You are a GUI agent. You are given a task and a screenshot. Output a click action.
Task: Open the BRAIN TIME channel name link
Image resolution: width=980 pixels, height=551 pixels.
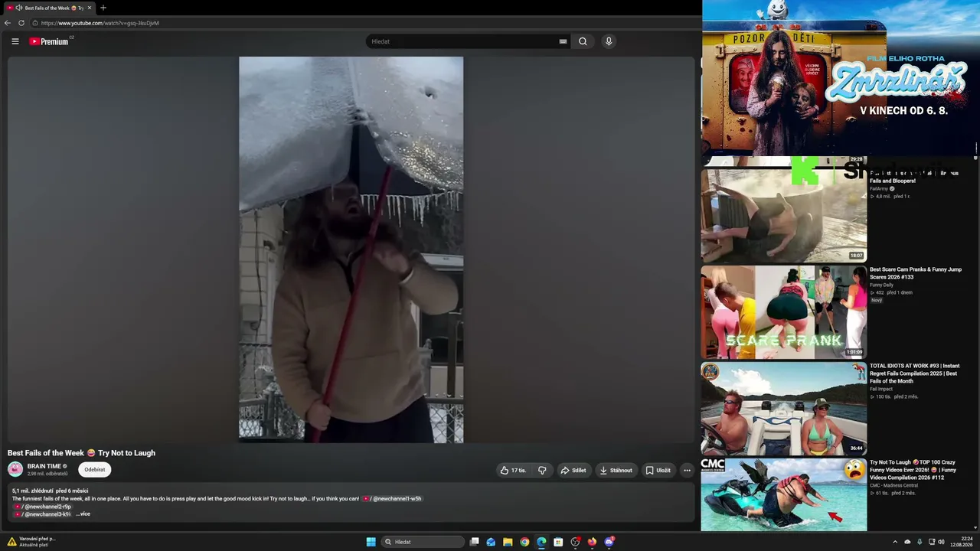click(44, 466)
